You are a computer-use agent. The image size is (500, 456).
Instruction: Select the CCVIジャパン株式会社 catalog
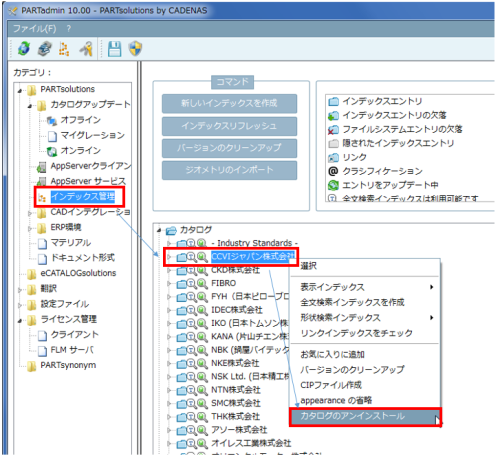253,257
